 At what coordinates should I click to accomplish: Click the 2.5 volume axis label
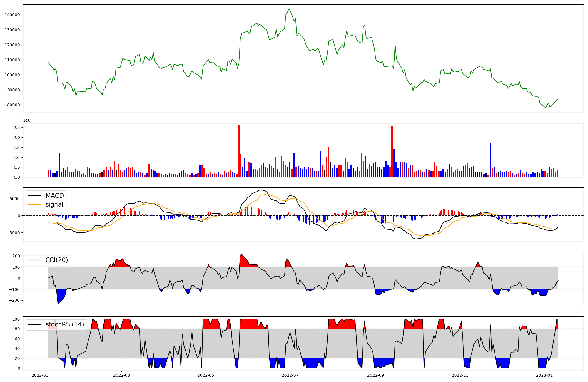pyautogui.click(x=16, y=128)
